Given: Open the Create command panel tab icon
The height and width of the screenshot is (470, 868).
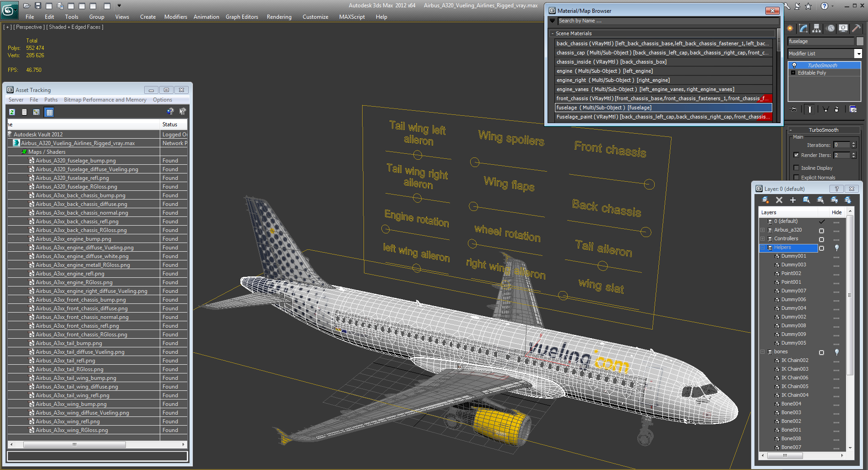Looking at the screenshot, I should pyautogui.click(x=790, y=28).
